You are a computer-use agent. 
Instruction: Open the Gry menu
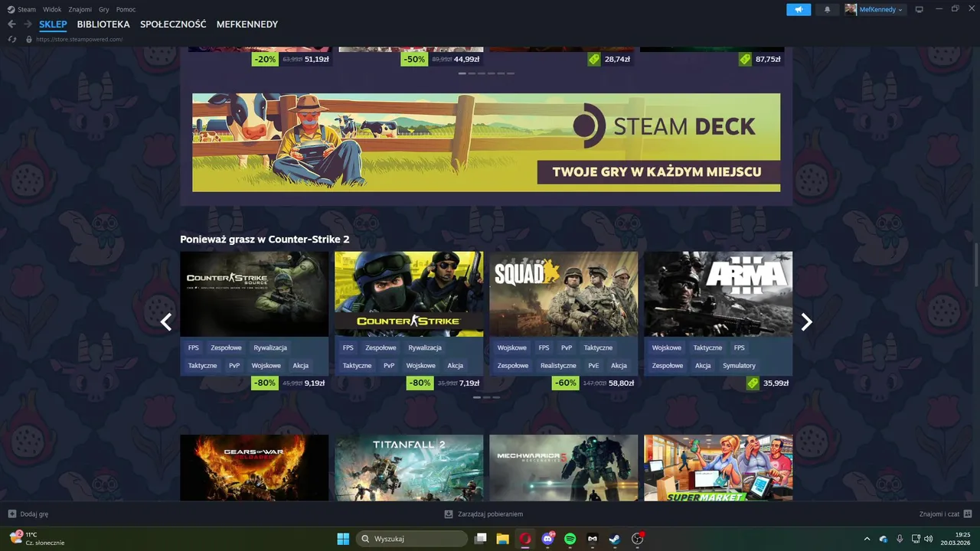[x=104, y=9]
